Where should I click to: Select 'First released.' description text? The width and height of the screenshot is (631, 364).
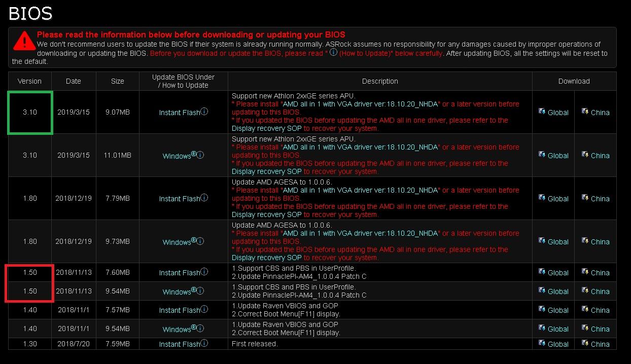(x=255, y=344)
